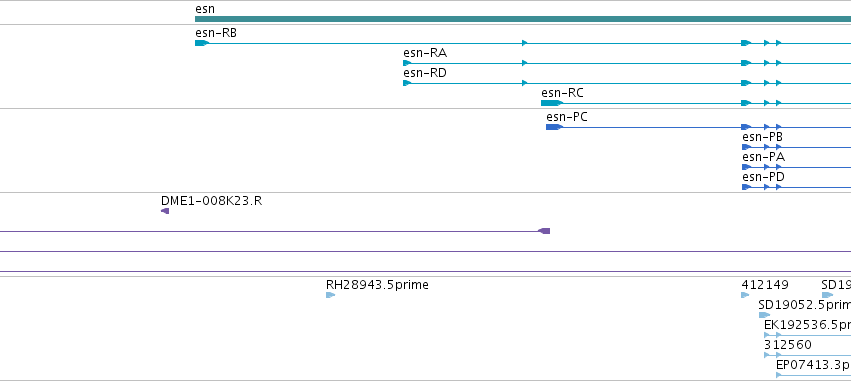
Task: Click the "312560" feature label
Action: point(788,346)
